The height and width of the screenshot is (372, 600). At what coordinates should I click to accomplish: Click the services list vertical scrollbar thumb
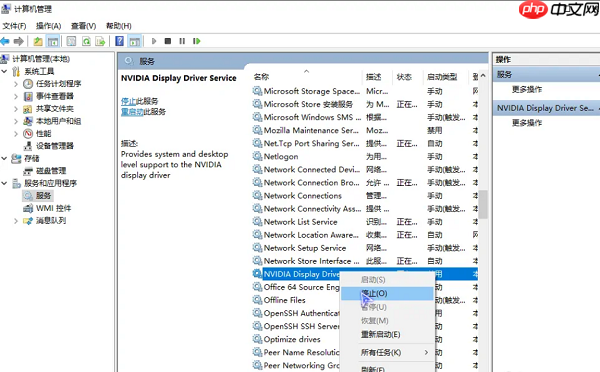[483, 204]
